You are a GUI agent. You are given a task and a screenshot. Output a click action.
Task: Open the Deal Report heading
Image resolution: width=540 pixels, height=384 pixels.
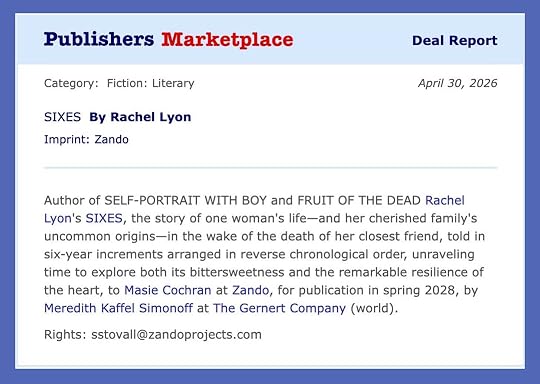tap(454, 40)
